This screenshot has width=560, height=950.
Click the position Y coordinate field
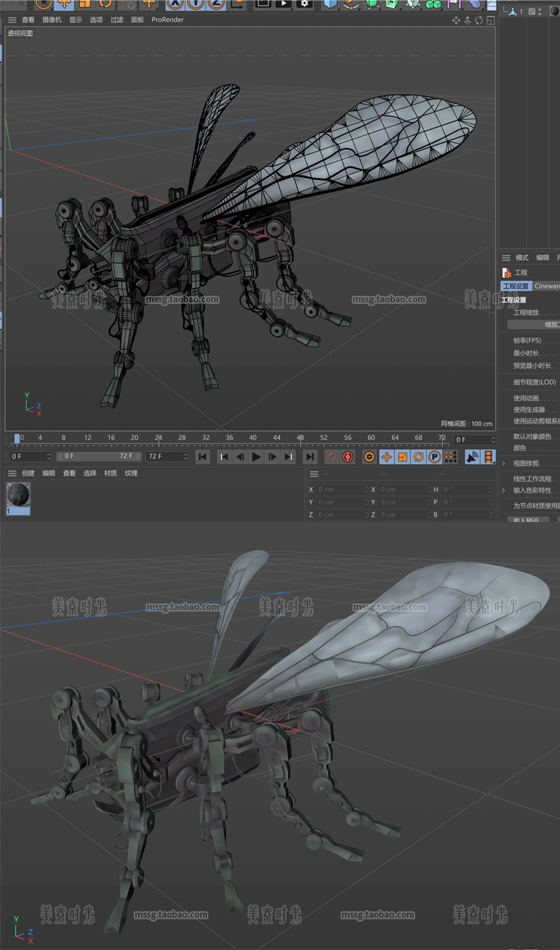coord(342,503)
